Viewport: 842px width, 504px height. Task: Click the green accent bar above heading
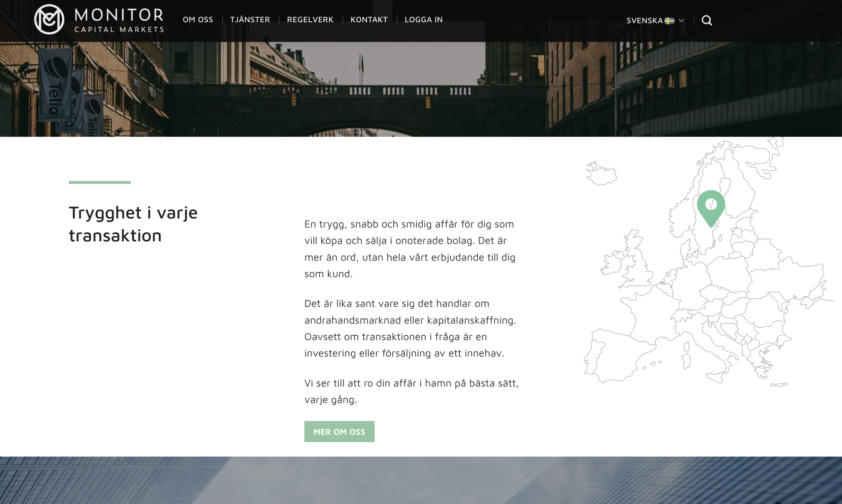click(x=99, y=182)
